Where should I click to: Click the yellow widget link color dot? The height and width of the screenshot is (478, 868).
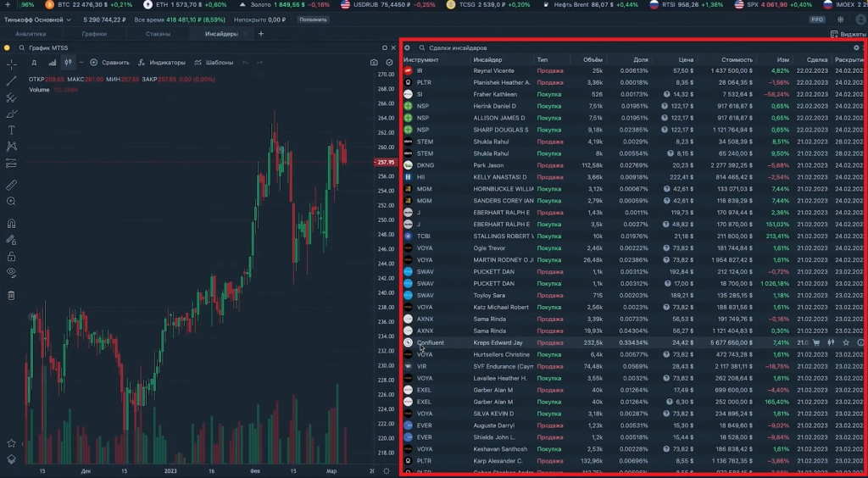(7, 48)
